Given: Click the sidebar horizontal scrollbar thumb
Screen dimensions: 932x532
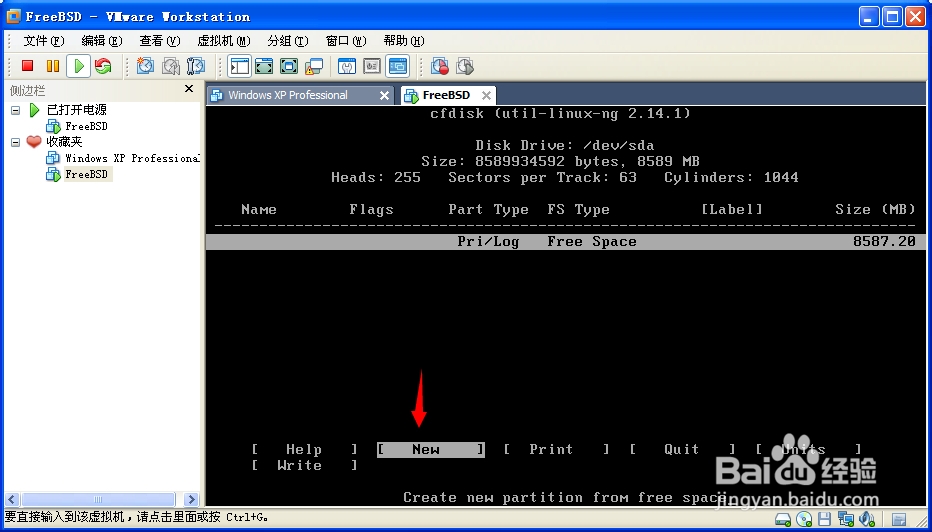Looking at the screenshot, I should [98, 499].
